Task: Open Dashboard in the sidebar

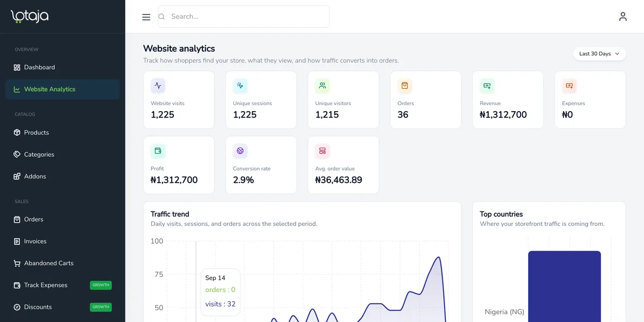Action: [x=62, y=68]
